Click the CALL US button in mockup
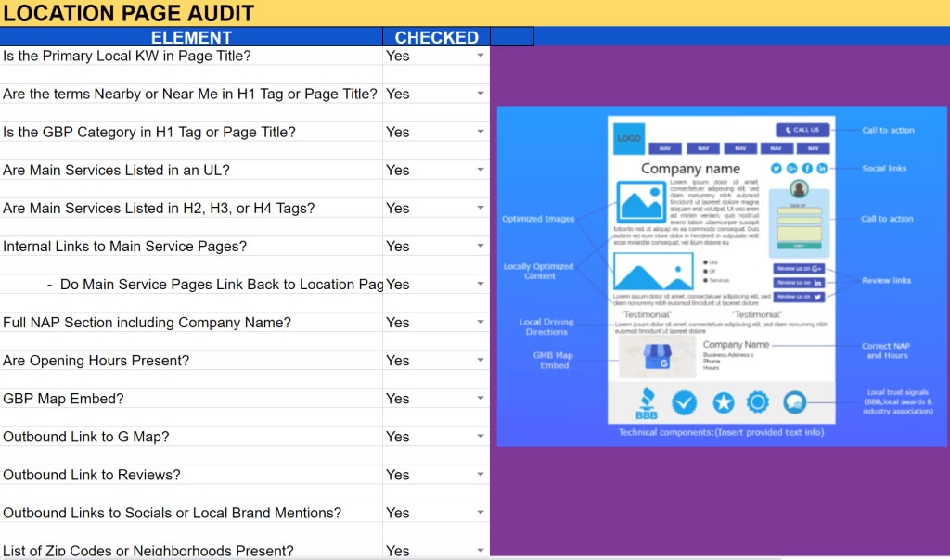Screen dimensions: 950x560 (802, 130)
